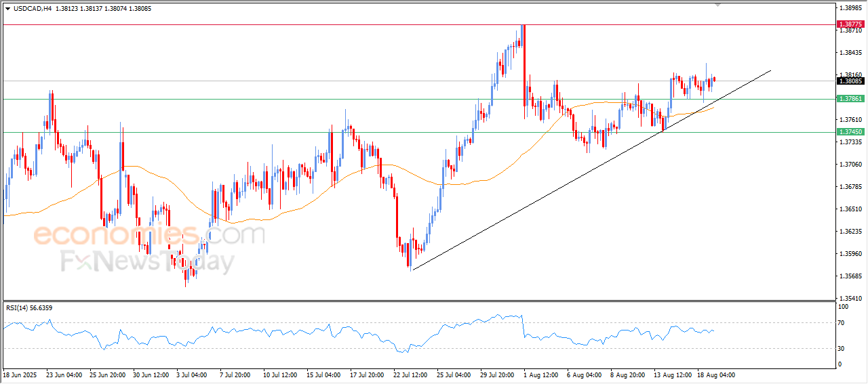This screenshot has height=384, width=868.
Task: Click the gray chart shift marker at top
Action: (718, 5)
